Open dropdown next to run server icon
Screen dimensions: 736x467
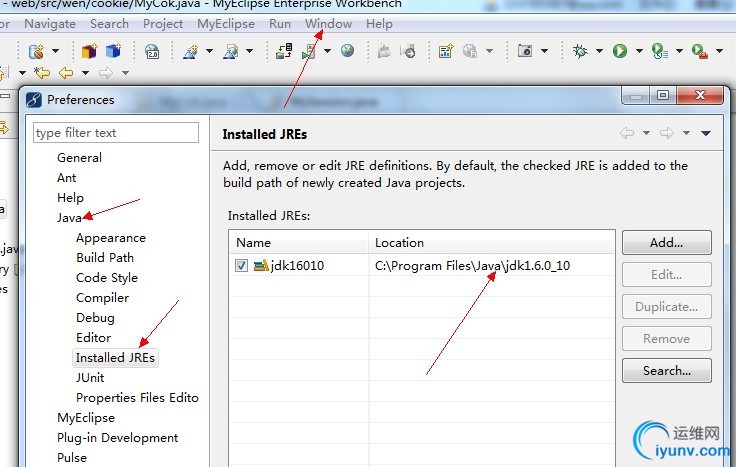(x=327, y=51)
